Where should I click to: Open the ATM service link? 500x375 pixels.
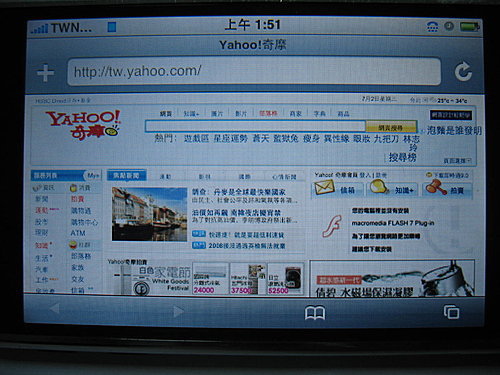point(78,233)
